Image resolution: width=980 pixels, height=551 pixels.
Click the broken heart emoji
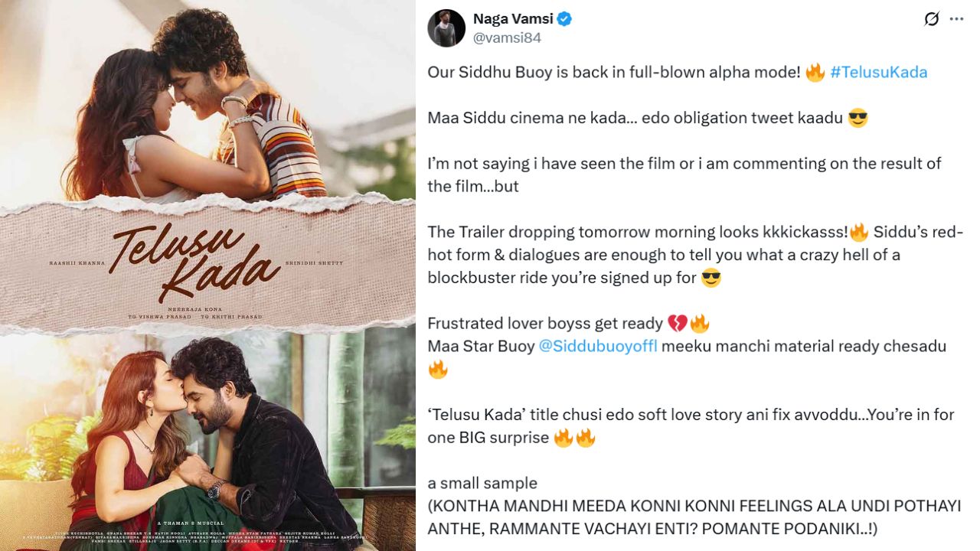pos(678,323)
